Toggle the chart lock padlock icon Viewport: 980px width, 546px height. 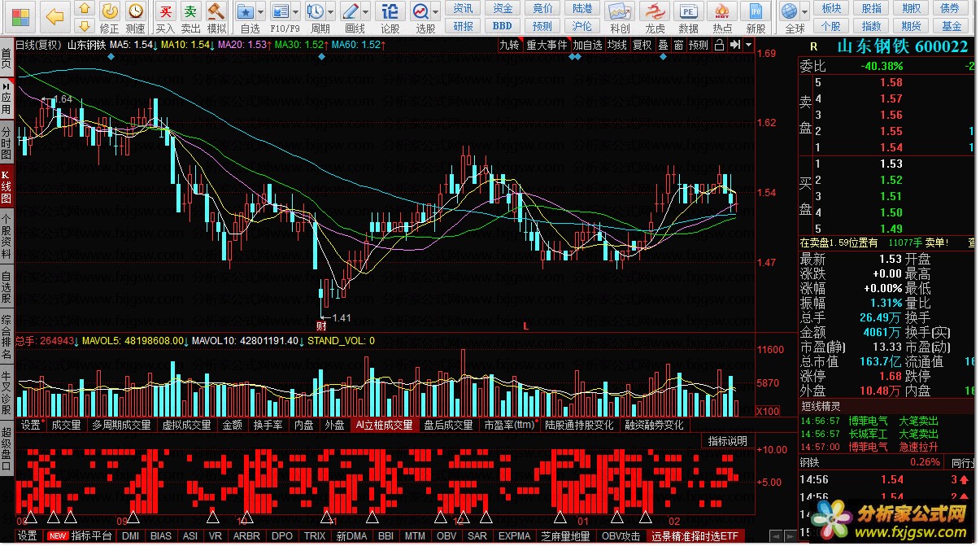(719, 45)
